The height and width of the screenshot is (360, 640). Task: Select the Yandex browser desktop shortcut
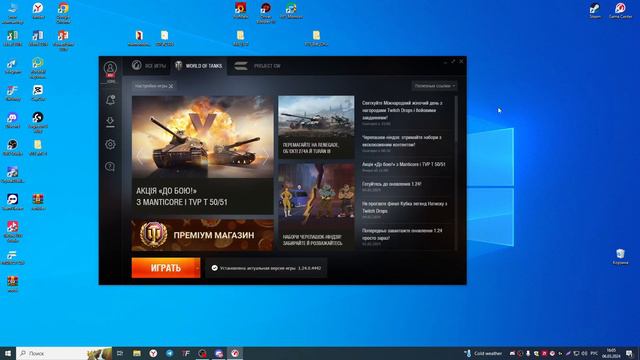tap(38, 11)
